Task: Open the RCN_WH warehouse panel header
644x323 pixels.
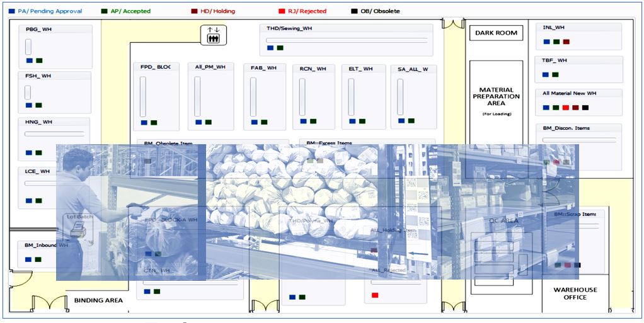Action: coord(313,69)
